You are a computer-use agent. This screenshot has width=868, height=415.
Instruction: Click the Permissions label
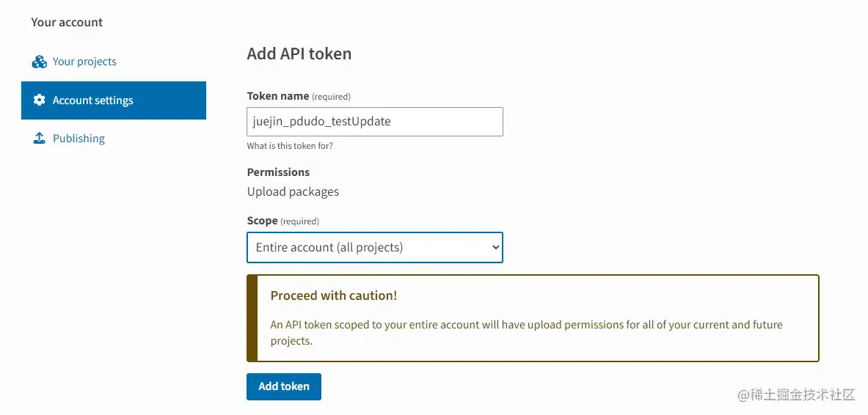(278, 172)
